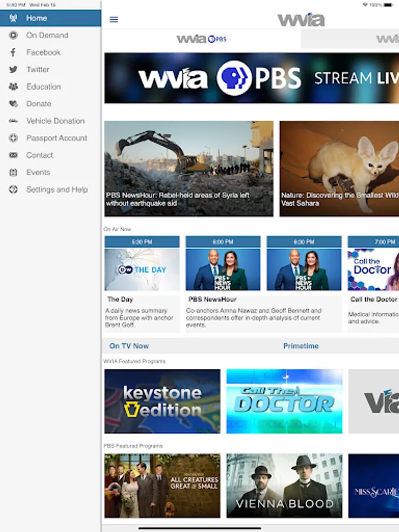Select PBS NewsHour program title

[x=212, y=299]
